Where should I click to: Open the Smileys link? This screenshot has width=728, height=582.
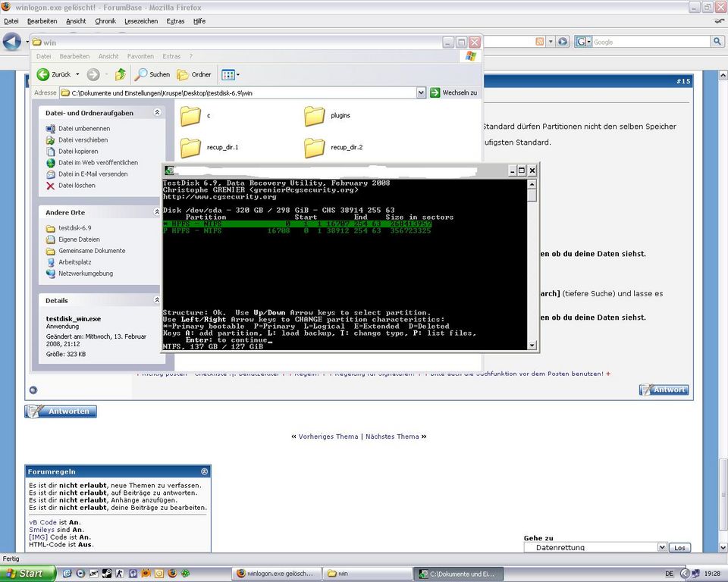[42, 530]
